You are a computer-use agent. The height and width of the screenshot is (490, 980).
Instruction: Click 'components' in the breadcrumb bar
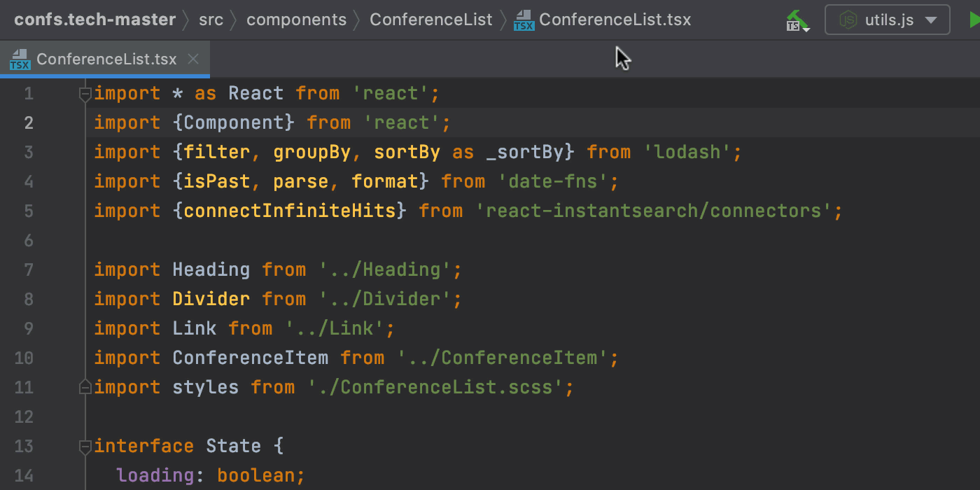(x=296, y=20)
